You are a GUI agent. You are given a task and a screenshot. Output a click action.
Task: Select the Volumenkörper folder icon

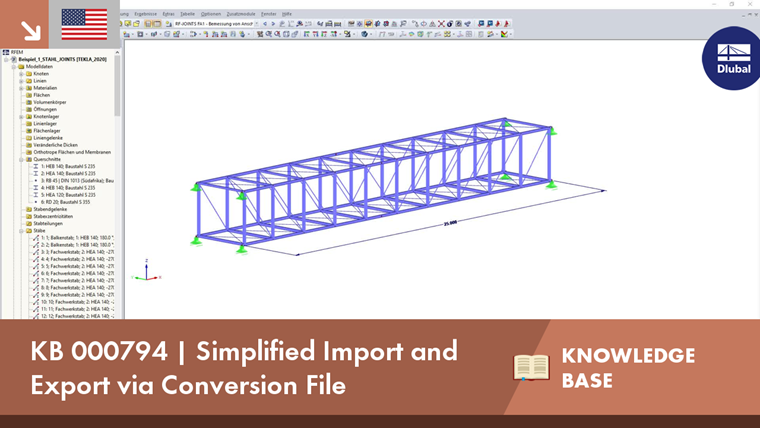29,102
